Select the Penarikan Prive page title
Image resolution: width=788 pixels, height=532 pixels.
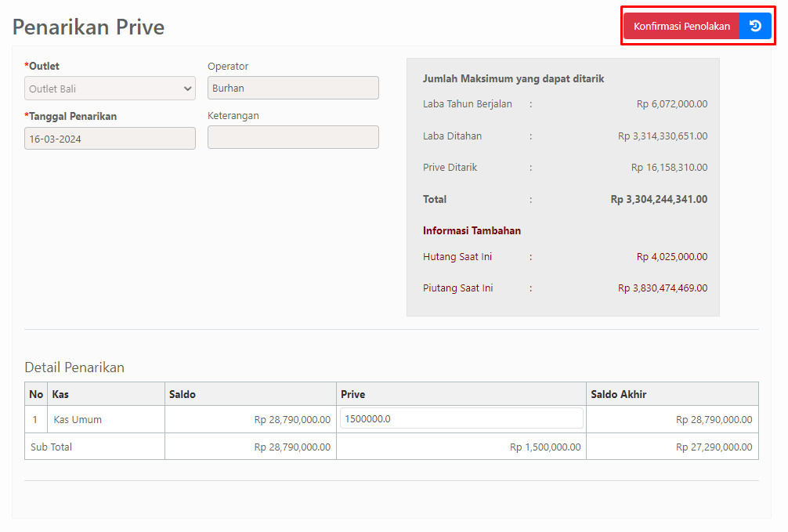(89, 27)
